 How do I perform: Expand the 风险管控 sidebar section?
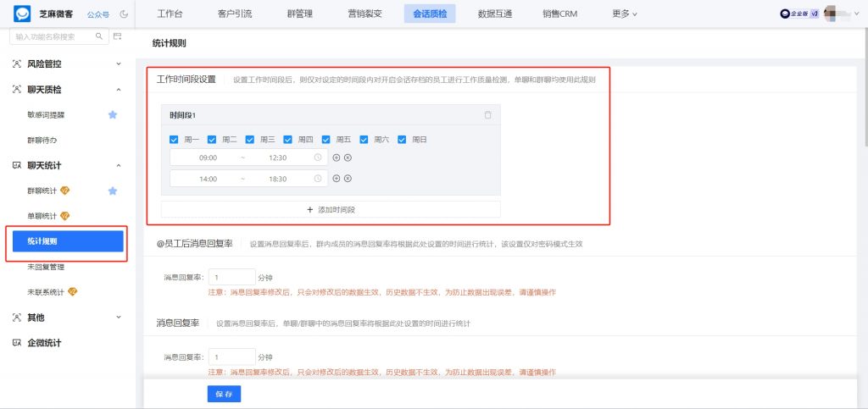click(118, 64)
